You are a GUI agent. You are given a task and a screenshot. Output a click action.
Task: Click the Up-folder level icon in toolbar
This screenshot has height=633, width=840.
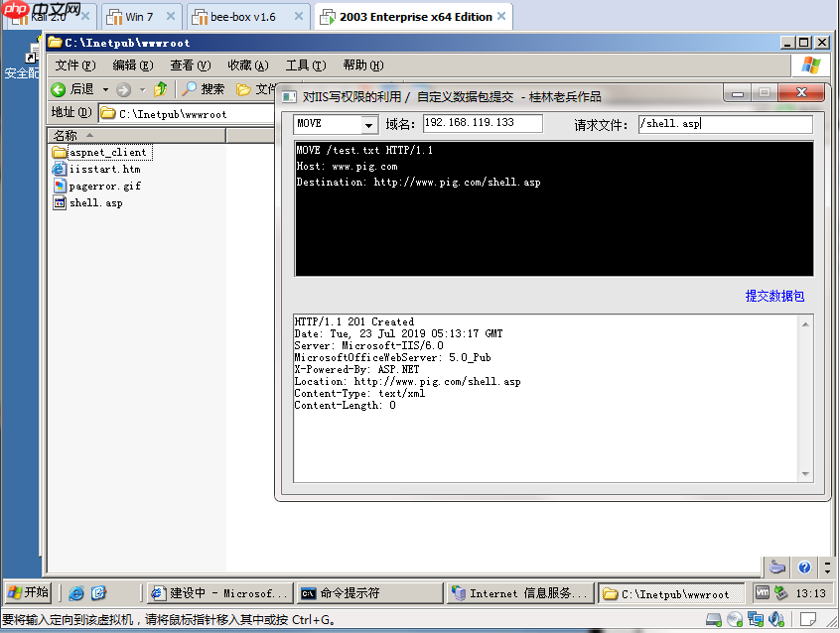click(x=159, y=89)
